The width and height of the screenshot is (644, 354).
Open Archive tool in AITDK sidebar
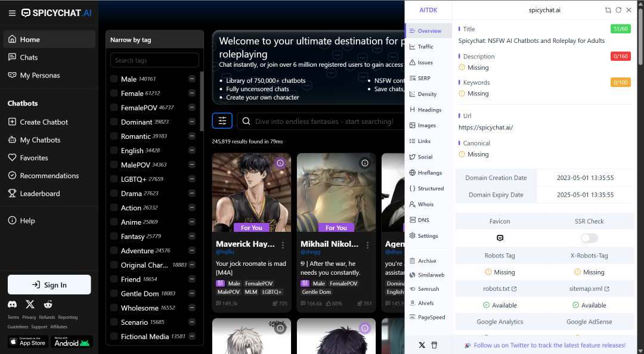point(423,261)
